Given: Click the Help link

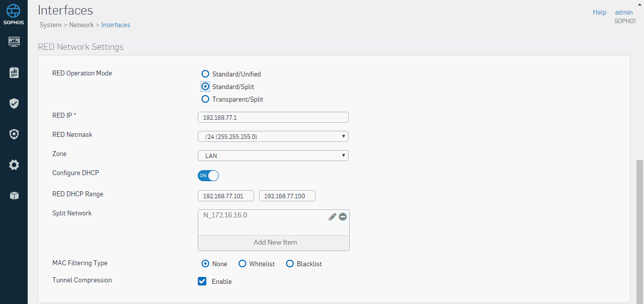Looking at the screenshot, I should point(599,13).
